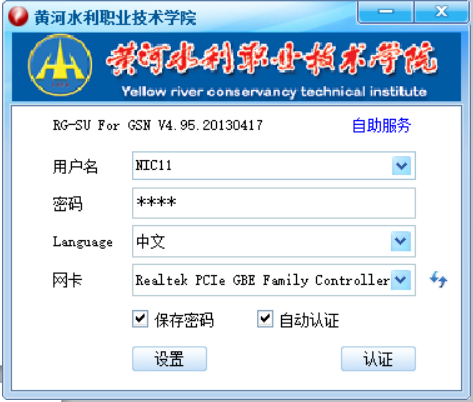Open the 自助服务 self-service link
The height and width of the screenshot is (402, 473).
tap(381, 125)
